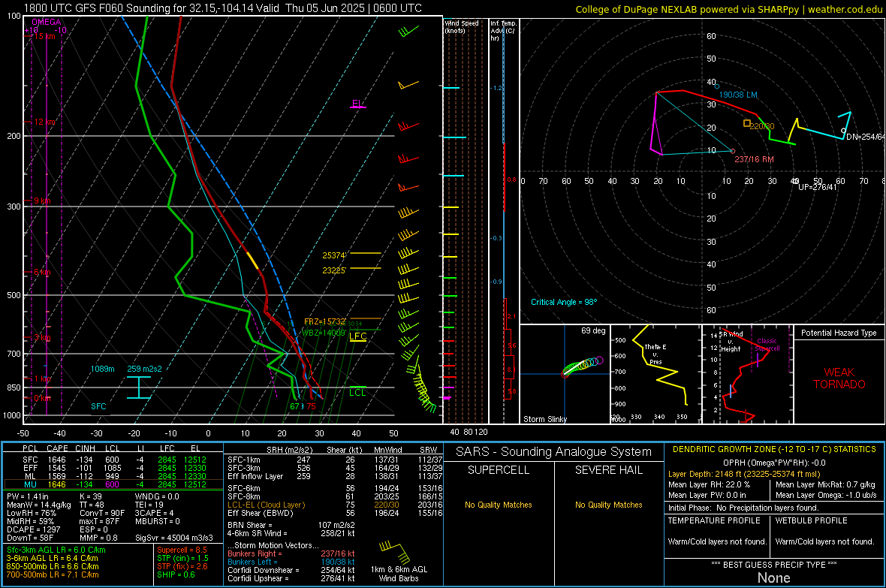Click the Storm Slinky circles plot
This screenshot has width=886, height=588.
click(583, 366)
